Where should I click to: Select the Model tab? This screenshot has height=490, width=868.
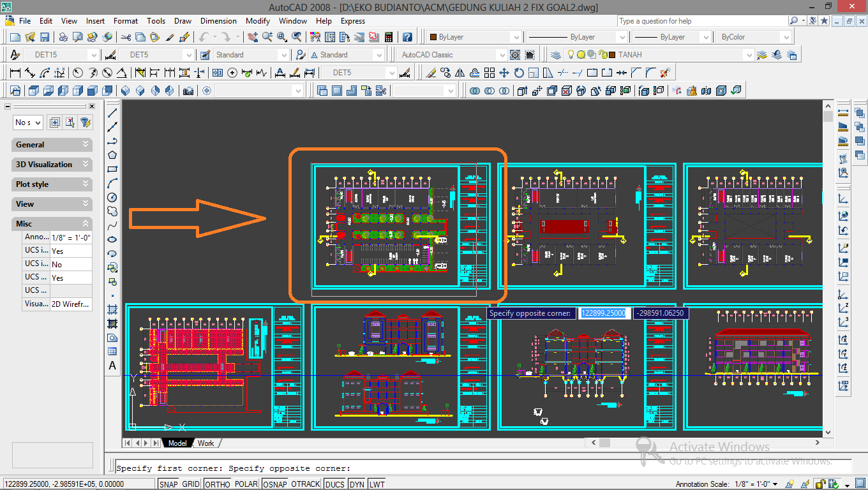177,443
